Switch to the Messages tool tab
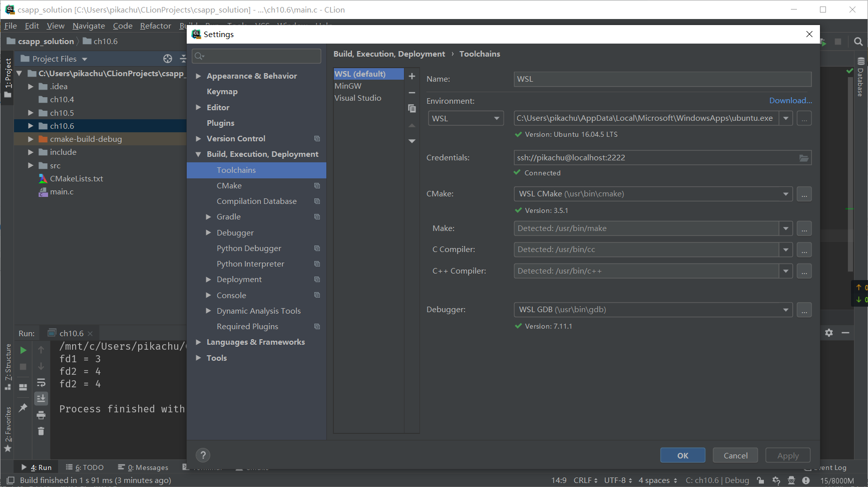 [143, 467]
